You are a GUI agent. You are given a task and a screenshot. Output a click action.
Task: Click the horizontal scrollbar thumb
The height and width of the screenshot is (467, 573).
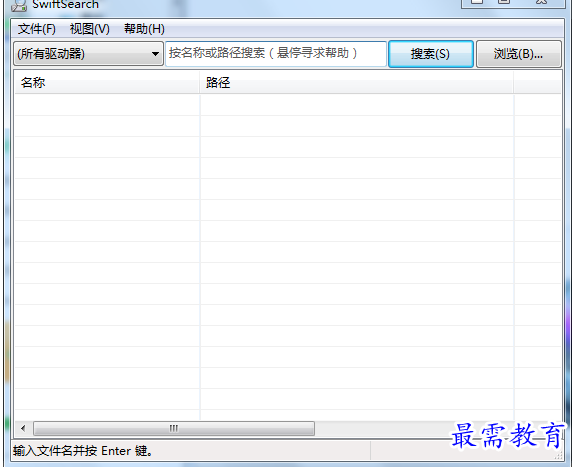[x=174, y=428]
